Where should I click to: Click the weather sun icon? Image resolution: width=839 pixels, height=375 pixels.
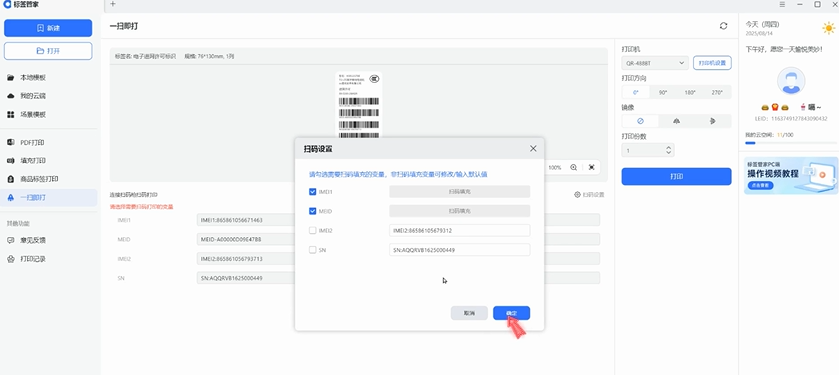828,28
